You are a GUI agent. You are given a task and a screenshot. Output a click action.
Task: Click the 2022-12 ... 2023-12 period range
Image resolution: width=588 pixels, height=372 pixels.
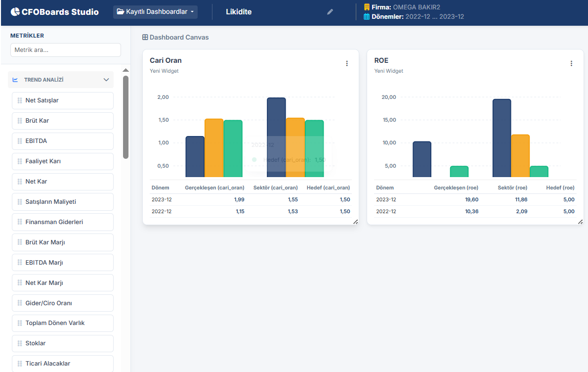coord(435,16)
